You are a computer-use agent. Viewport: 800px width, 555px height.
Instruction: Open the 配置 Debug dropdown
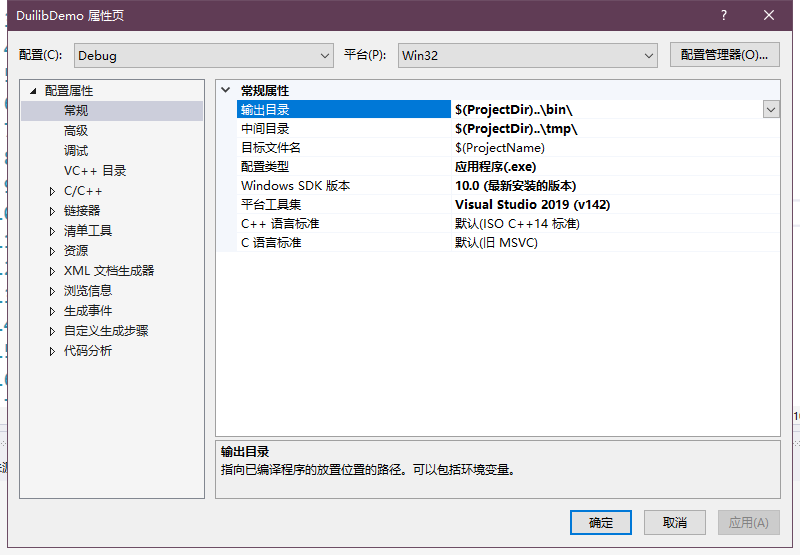(203, 55)
